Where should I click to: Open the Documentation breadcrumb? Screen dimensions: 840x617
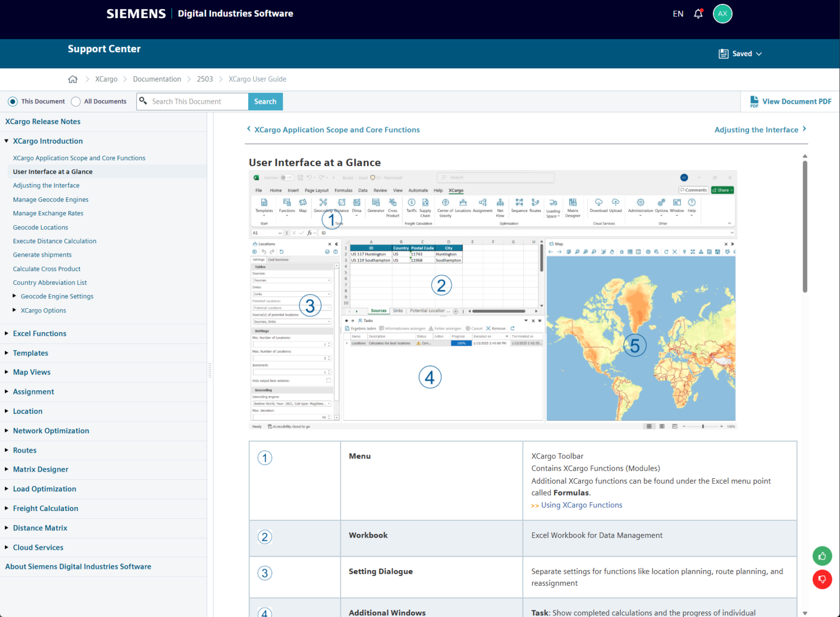point(157,79)
